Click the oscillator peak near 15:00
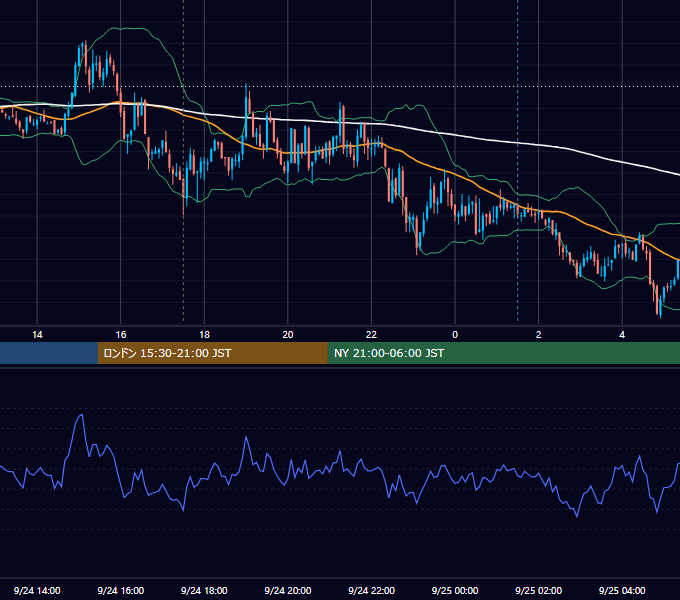The height and width of the screenshot is (600, 680). coord(81,416)
